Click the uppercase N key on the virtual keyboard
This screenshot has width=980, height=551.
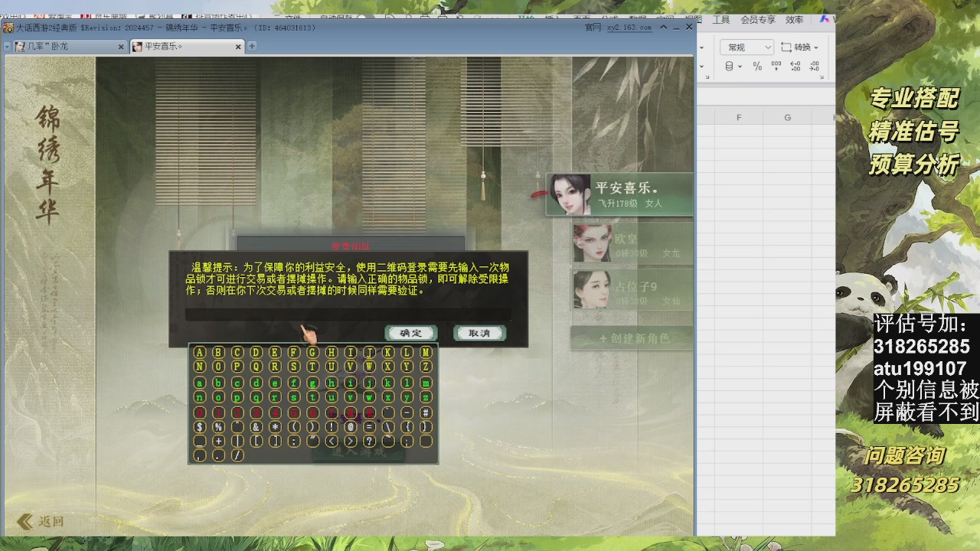200,367
